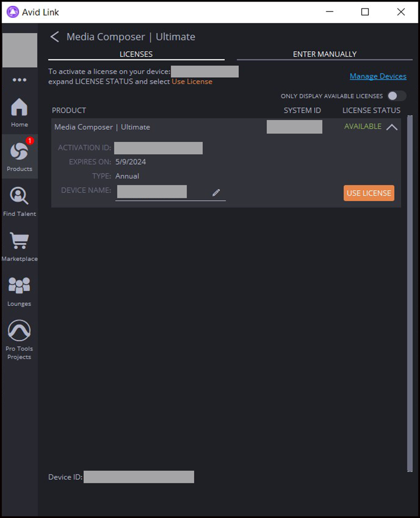Click the AVAILABLE license status text

(363, 127)
